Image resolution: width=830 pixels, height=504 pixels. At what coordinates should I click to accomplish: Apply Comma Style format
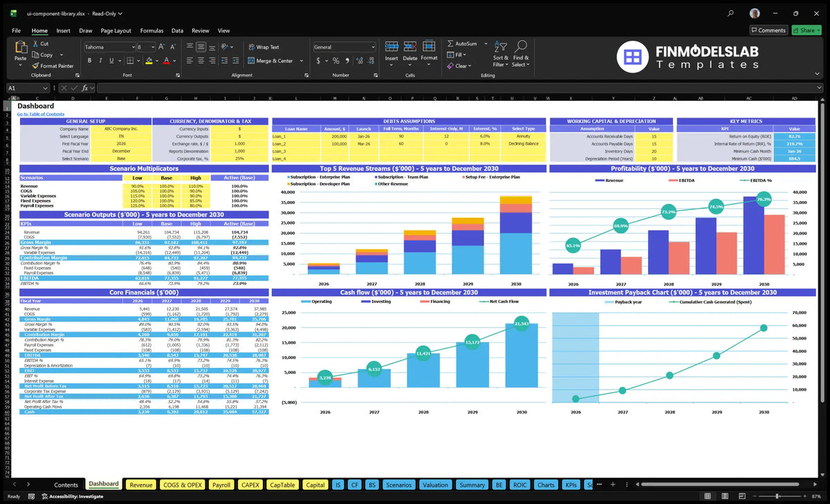pos(346,61)
